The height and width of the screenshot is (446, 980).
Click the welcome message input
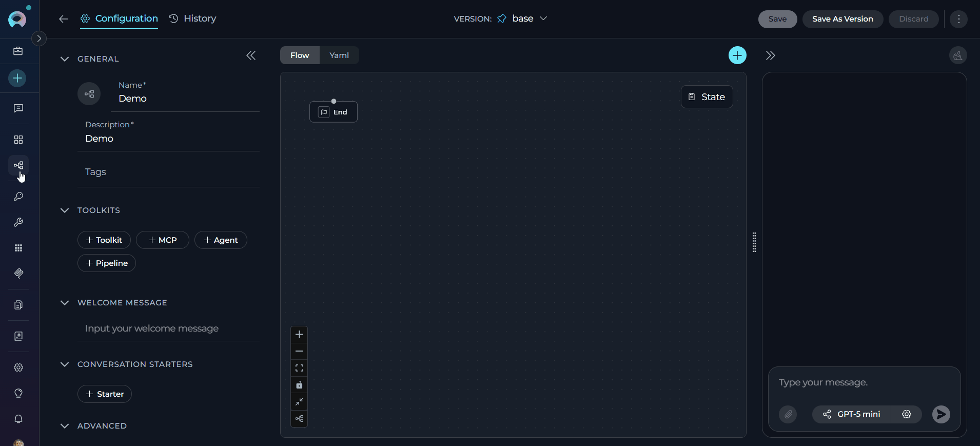point(168,328)
